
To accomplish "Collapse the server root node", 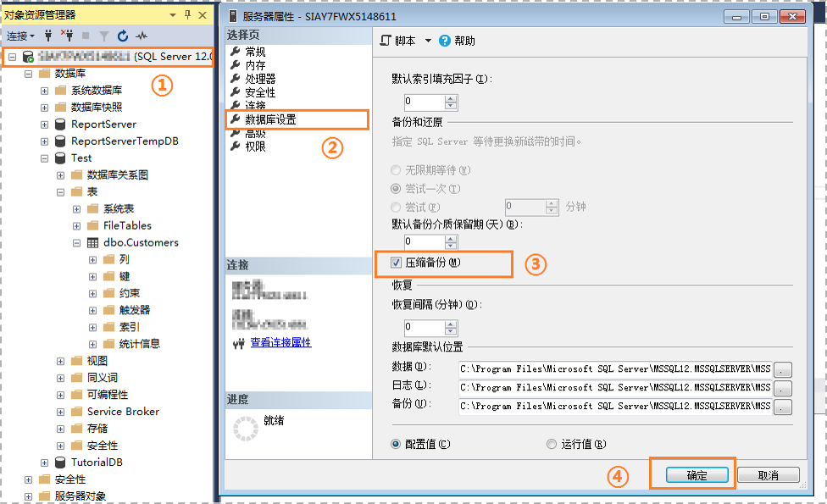I will tap(12, 57).
